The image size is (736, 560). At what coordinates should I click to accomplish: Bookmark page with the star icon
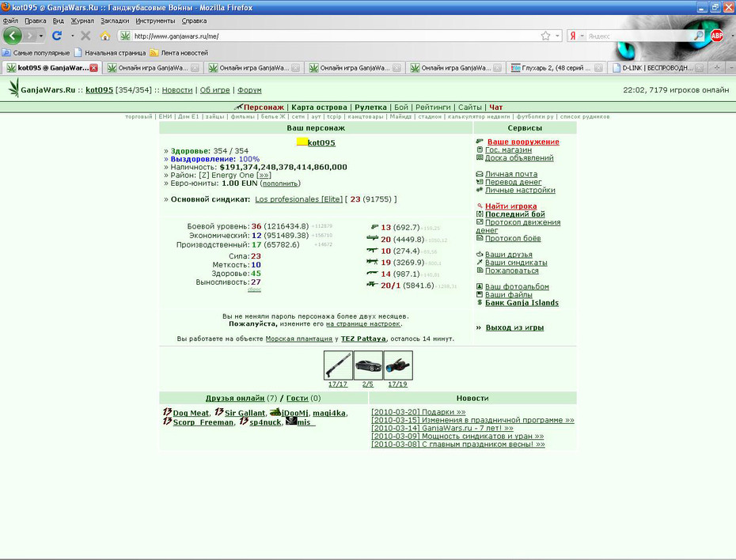tap(545, 36)
